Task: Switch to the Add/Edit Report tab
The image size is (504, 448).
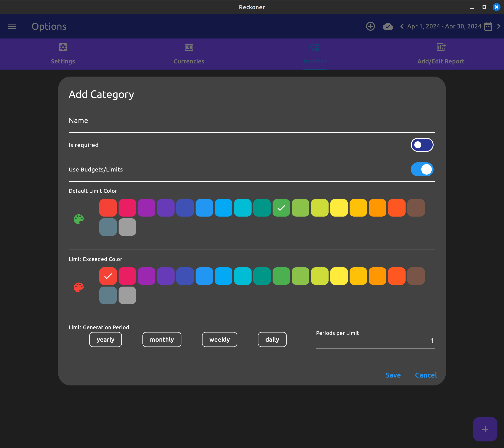Action: click(x=441, y=54)
